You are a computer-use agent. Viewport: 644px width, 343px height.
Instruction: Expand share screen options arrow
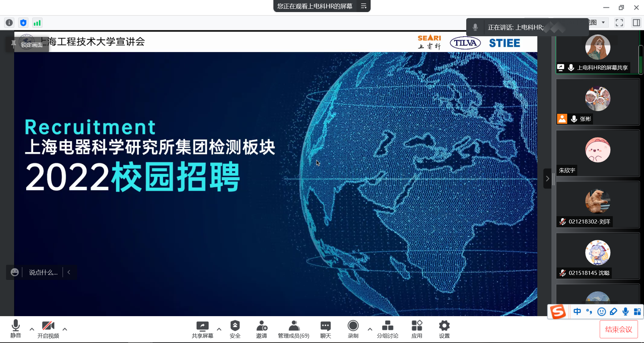(x=219, y=329)
